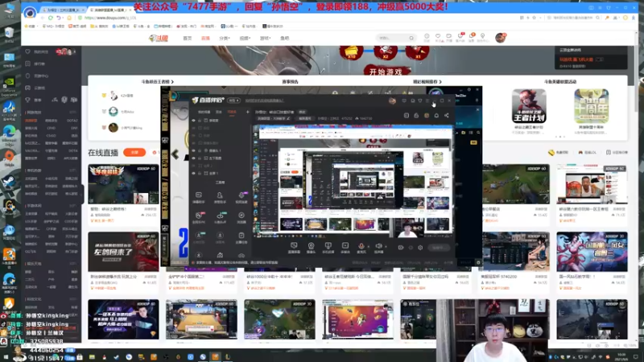Toggle the eye icon of the first source row
Screen dimensions: 644x362
193,121
